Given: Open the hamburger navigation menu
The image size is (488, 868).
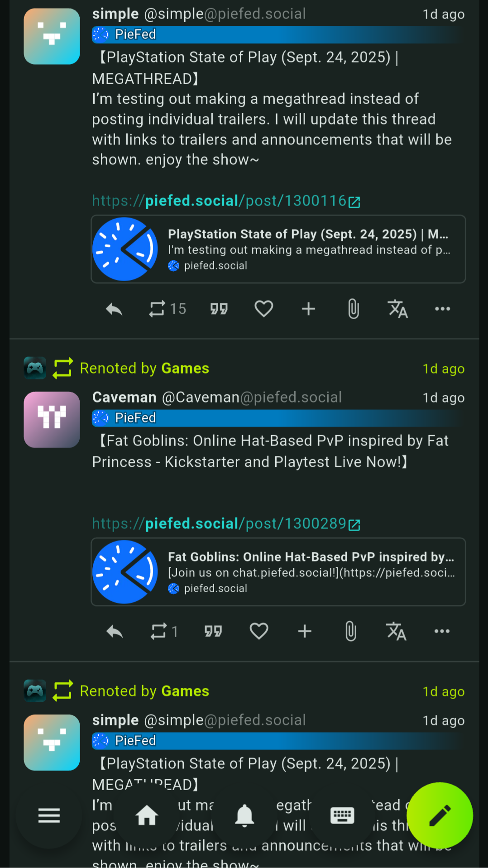Looking at the screenshot, I should coord(49,815).
